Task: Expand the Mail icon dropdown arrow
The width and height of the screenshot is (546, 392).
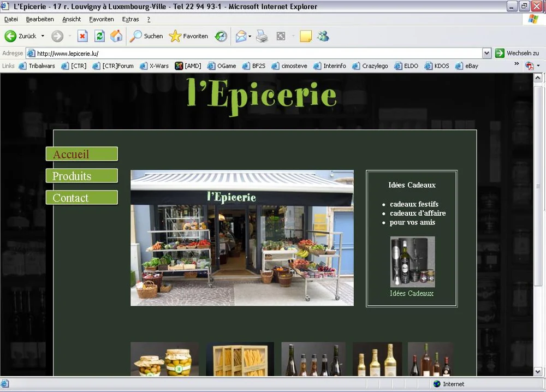Action: point(250,36)
